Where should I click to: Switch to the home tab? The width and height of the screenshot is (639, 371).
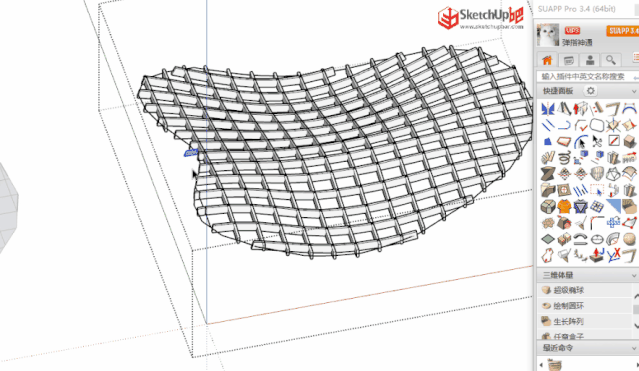(547, 60)
